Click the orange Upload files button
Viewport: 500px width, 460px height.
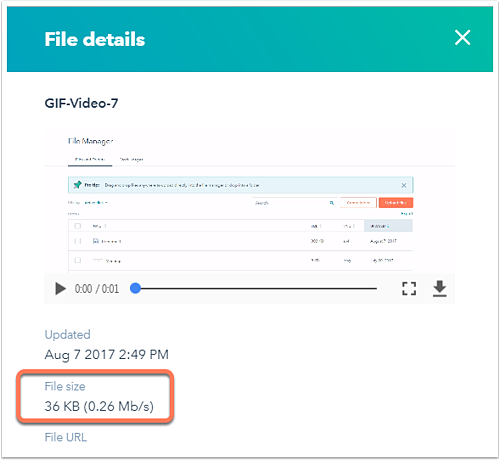point(396,203)
